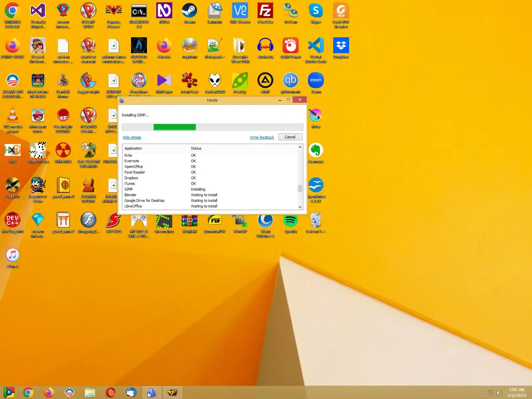Select the AIMP desktop shortcut

click(265, 83)
